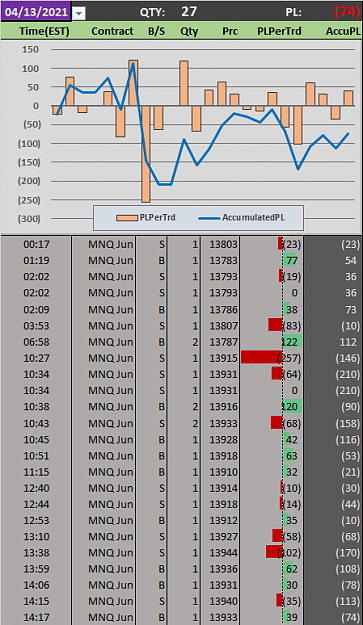
Task: Select the 10:45 time cell
Action: click(x=36, y=440)
